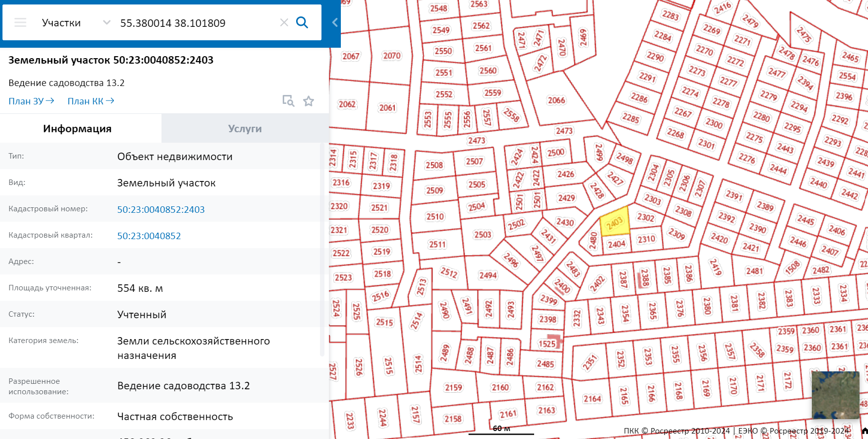The image size is (868, 439).
Task: Select parcel 2066 on the map
Action: pos(556,100)
